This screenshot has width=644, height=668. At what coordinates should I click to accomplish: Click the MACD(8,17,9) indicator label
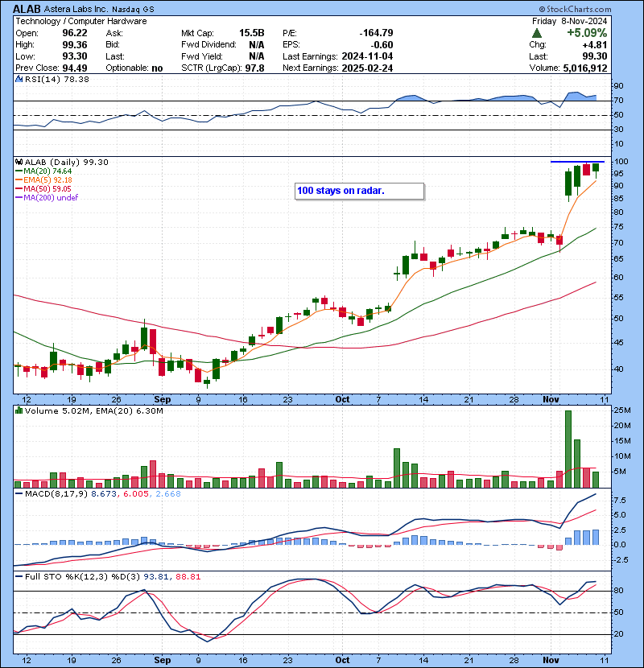pyautogui.click(x=56, y=494)
